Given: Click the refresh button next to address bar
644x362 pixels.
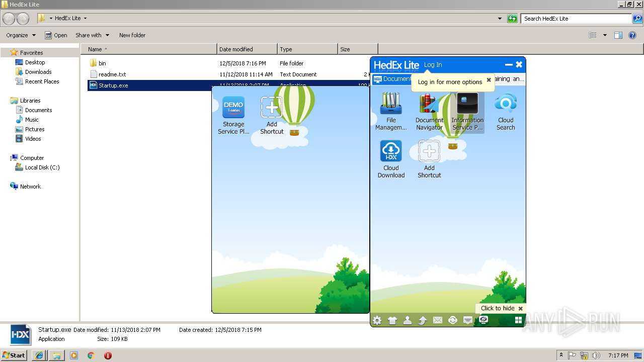Looking at the screenshot, I should (x=512, y=19).
